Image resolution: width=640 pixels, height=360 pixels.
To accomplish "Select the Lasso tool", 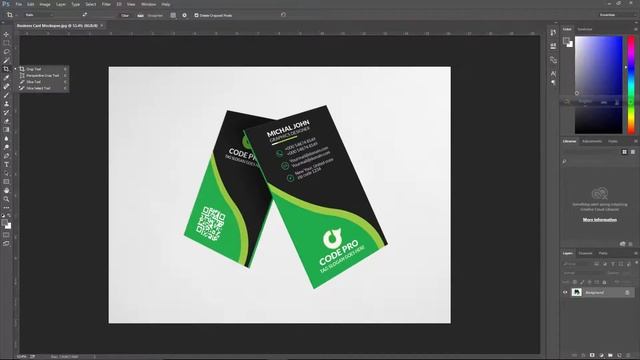I will (6, 52).
